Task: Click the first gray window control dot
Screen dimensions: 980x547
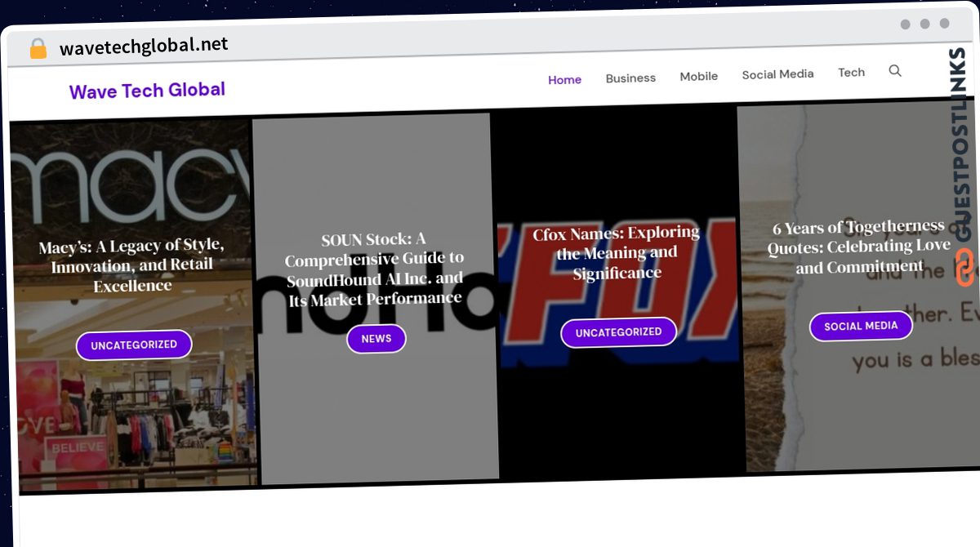Action: pyautogui.click(x=906, y=24)
